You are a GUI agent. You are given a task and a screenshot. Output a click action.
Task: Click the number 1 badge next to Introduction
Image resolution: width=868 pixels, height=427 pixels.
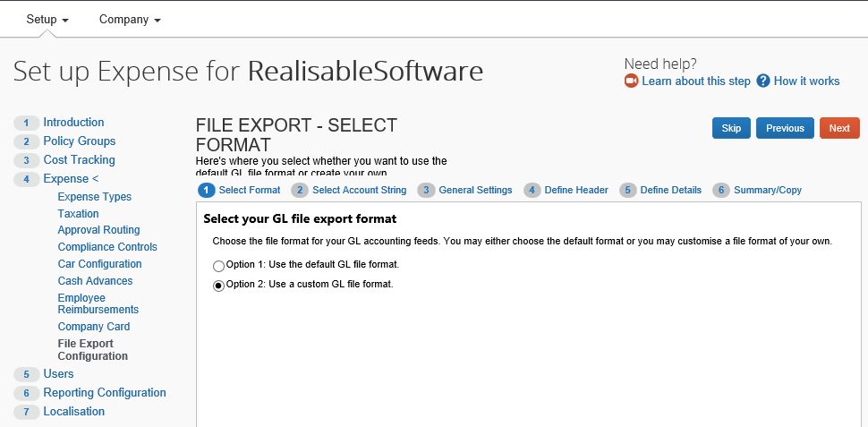(x=27, y=123)
